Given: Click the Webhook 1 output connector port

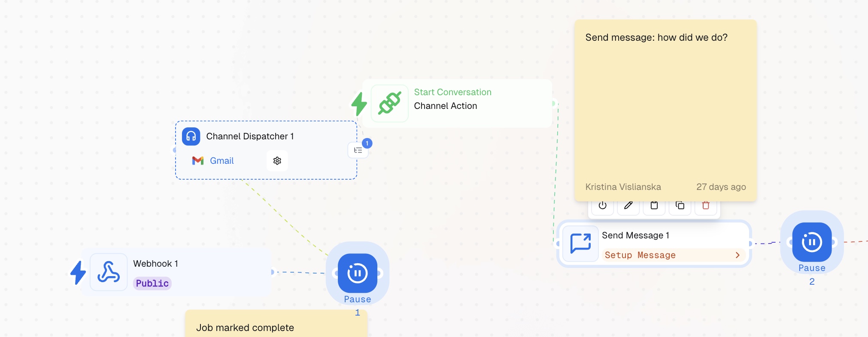Looking at the screenshot, I should click(272, 272).
